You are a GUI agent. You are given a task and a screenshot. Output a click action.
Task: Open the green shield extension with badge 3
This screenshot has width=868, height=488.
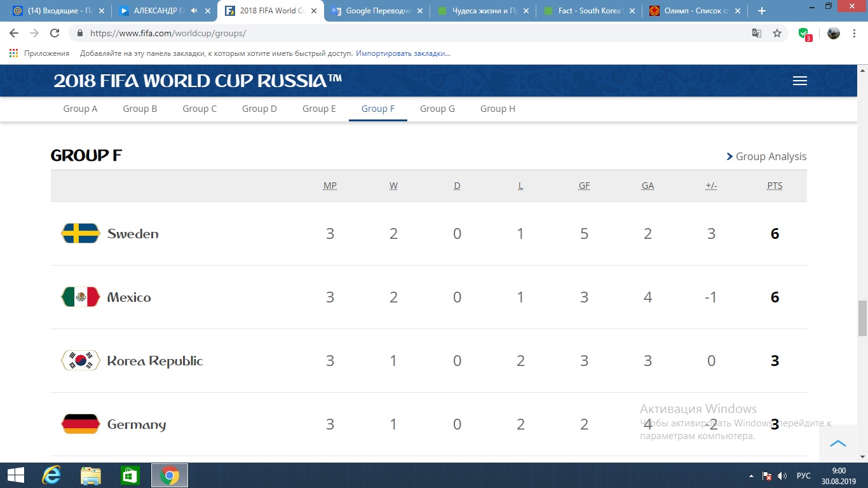pyautogui.click(x=804, y=34)
